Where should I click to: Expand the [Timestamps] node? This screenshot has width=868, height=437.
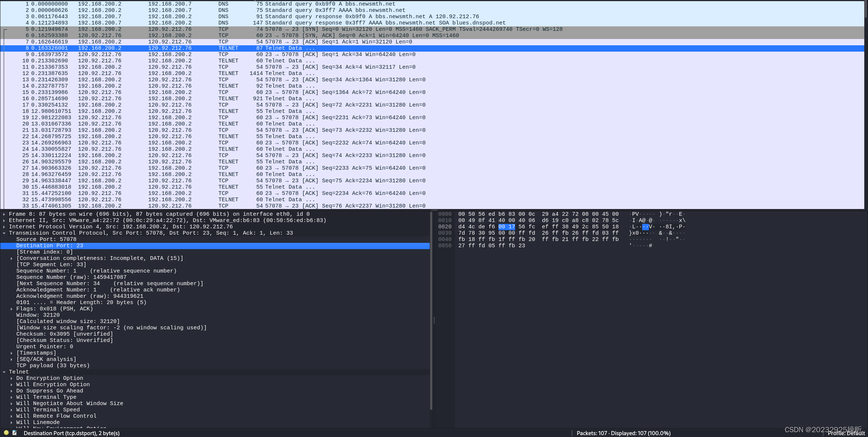(12, 353)
